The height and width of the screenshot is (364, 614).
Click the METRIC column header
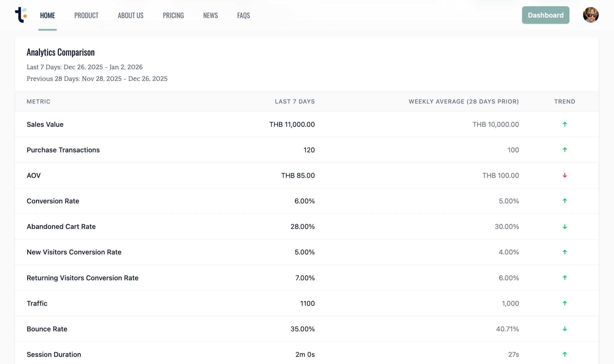point(38,101)
